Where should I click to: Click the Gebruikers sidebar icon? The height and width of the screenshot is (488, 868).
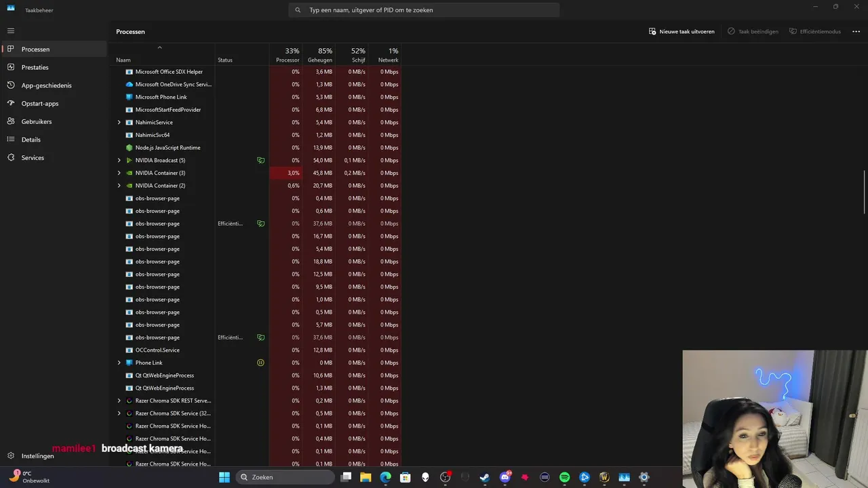pyautogui.click(x=11, y=121)
